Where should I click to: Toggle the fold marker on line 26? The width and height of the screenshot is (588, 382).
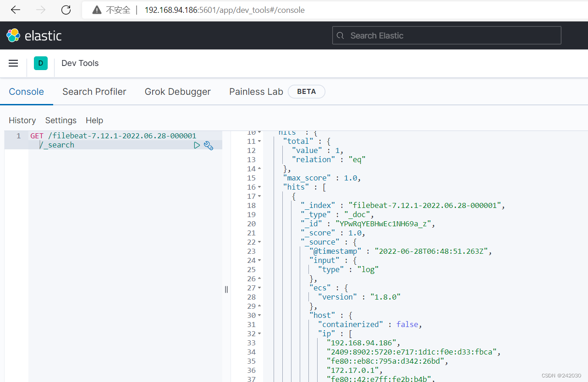259,278
